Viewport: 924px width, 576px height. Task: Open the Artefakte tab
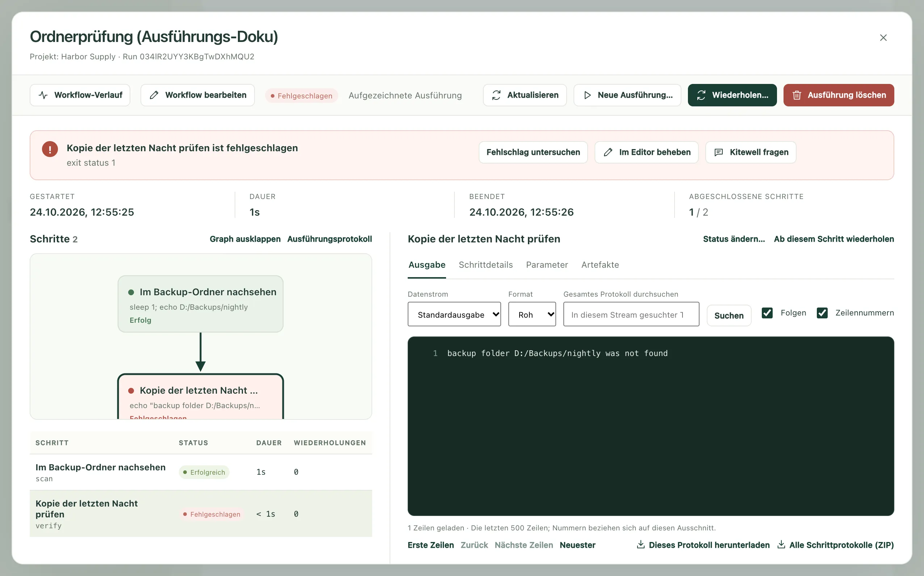click(x=600, y=265)
